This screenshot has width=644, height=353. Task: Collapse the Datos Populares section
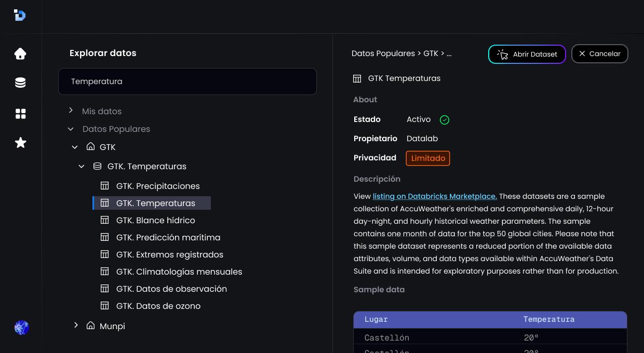[71, 129]
